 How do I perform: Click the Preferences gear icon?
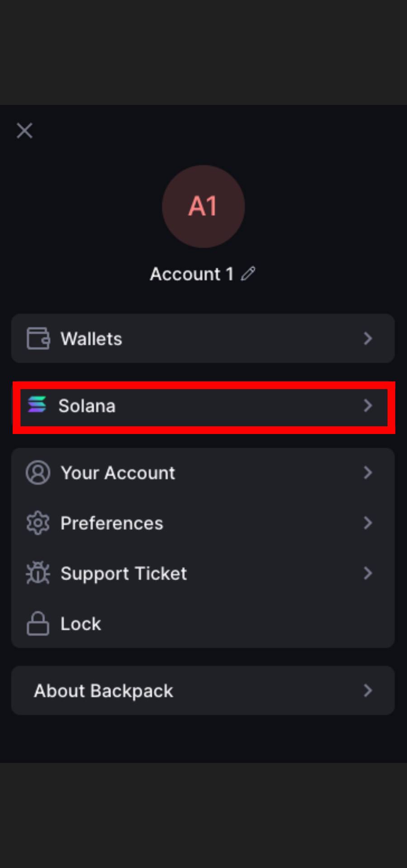tap(38, 523)
